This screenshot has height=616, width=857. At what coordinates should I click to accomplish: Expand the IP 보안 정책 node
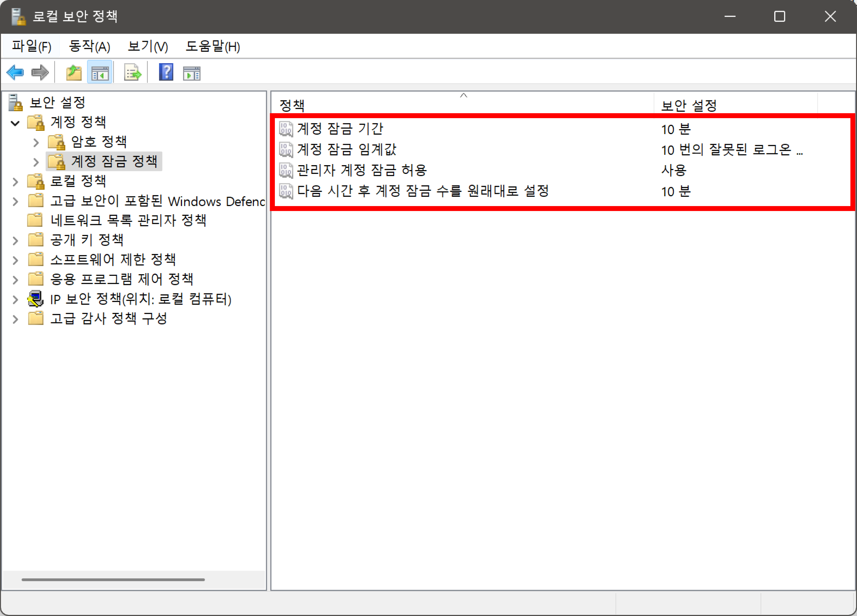point(15,300)
